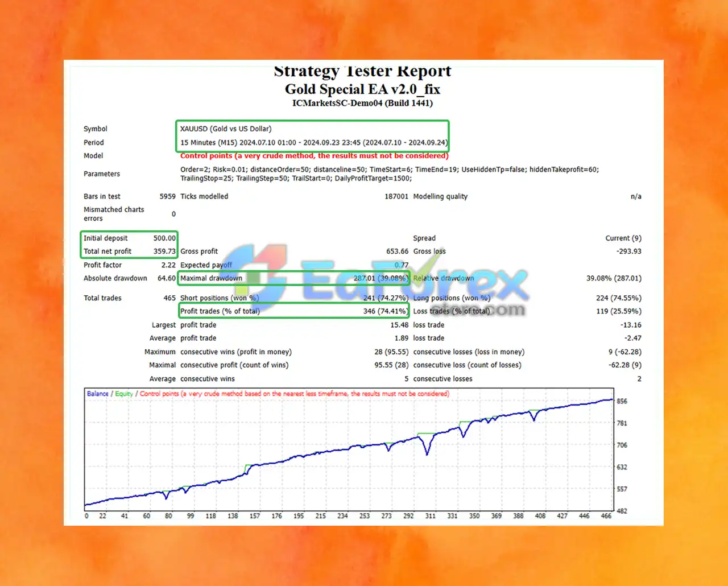Click the 'Gross loss' label
Image resolution: width=728 pixels, height=586 pixels.
(x=429, y=251)
